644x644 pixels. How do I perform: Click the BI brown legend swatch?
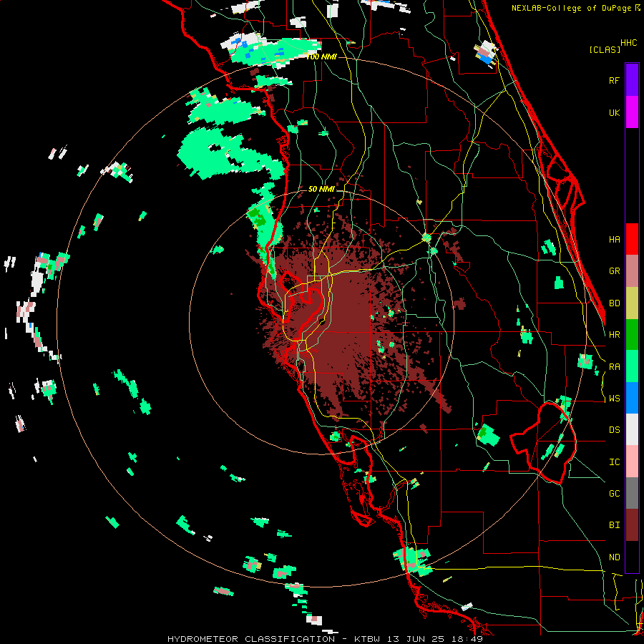coord(632,525)
